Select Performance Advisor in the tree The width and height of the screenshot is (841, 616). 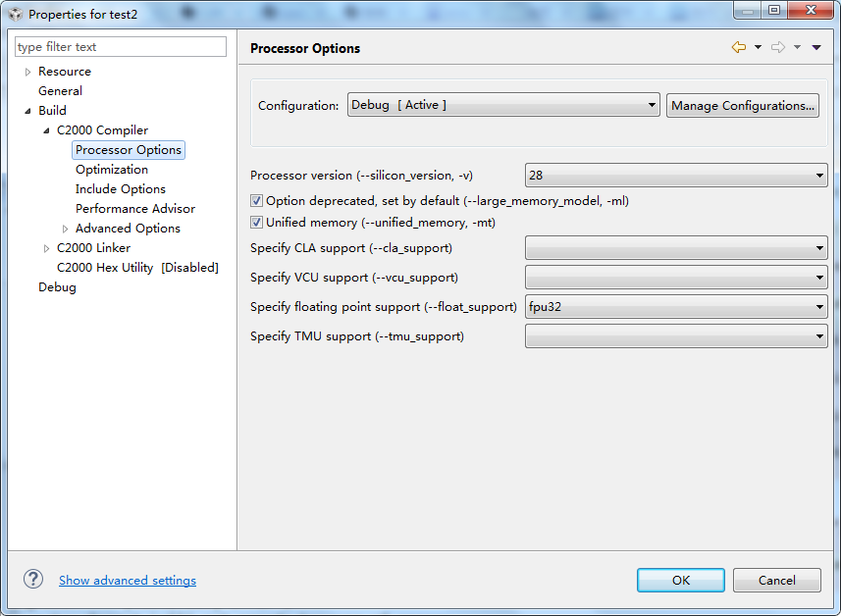click(135, 209)
